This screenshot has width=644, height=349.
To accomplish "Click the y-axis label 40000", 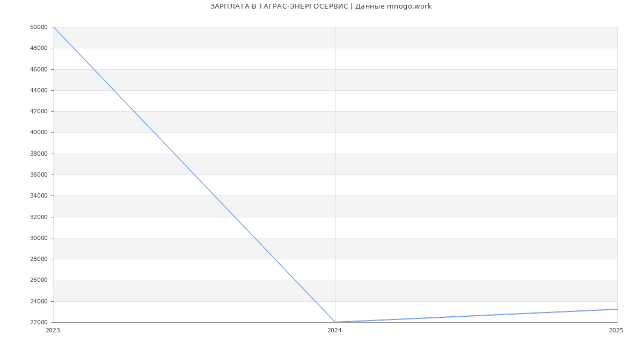I will (39, 132).
